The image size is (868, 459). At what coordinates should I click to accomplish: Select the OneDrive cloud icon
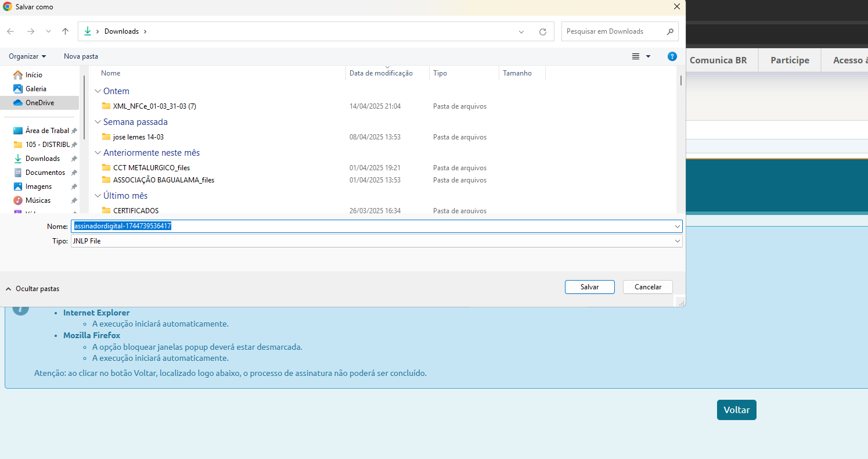click(17, 103)
